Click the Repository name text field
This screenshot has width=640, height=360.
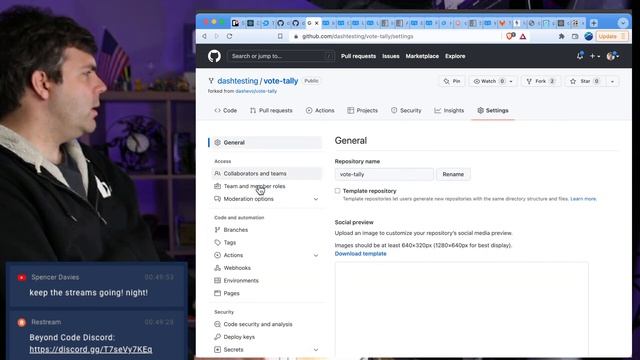point(384,174)
